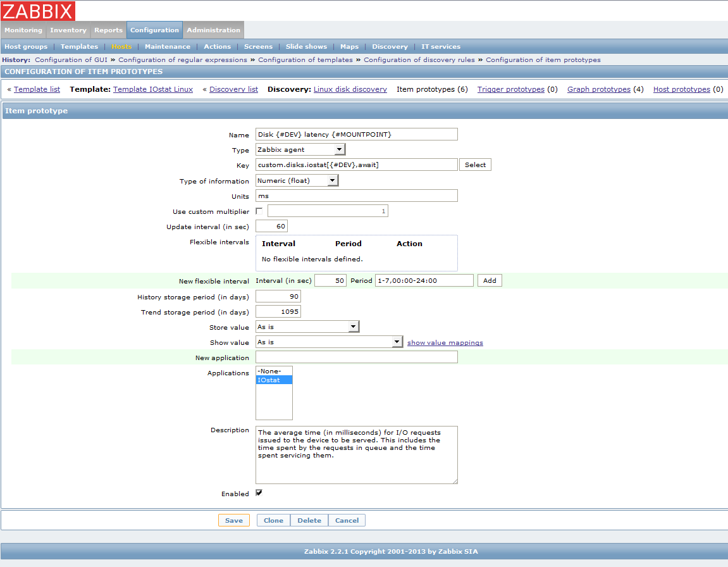Focus the Description text area

click(356, 454)
